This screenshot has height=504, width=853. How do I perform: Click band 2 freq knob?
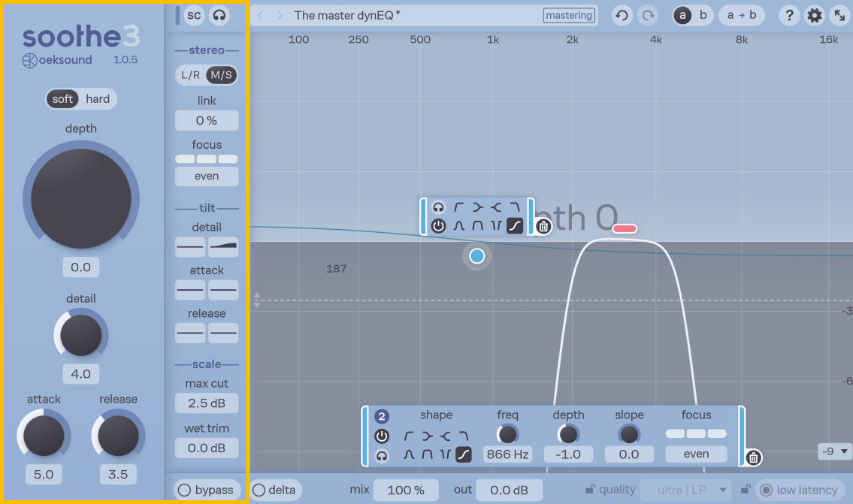click(x=507, y=434)
